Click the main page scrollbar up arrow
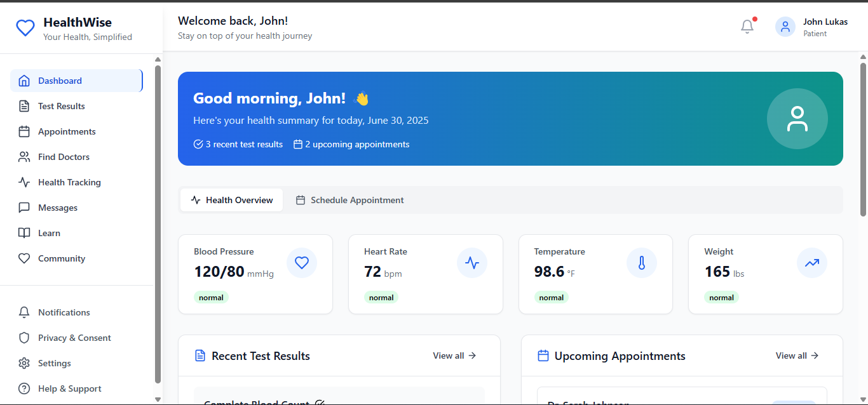868x405 pixels. coord(863,56)
